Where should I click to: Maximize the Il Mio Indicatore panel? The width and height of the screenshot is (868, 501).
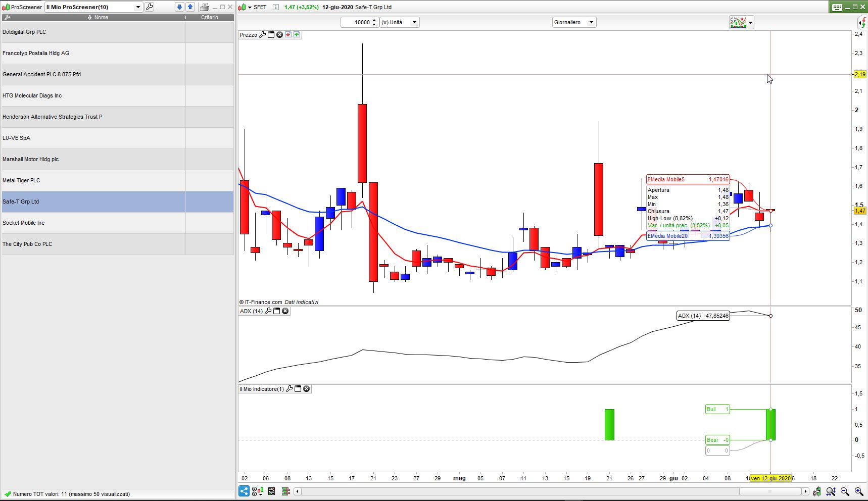coord(298,389)
